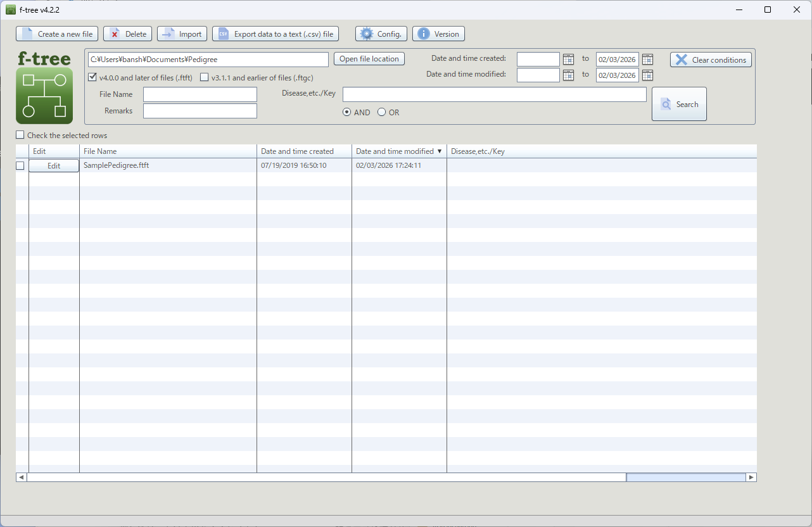Tick Check the selected rows checkbox
812x527 pixels.
point(20,135)
